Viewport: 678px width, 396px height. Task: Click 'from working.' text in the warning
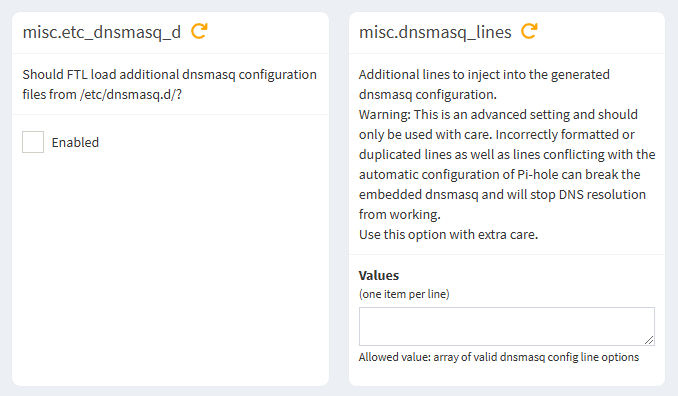400,214
